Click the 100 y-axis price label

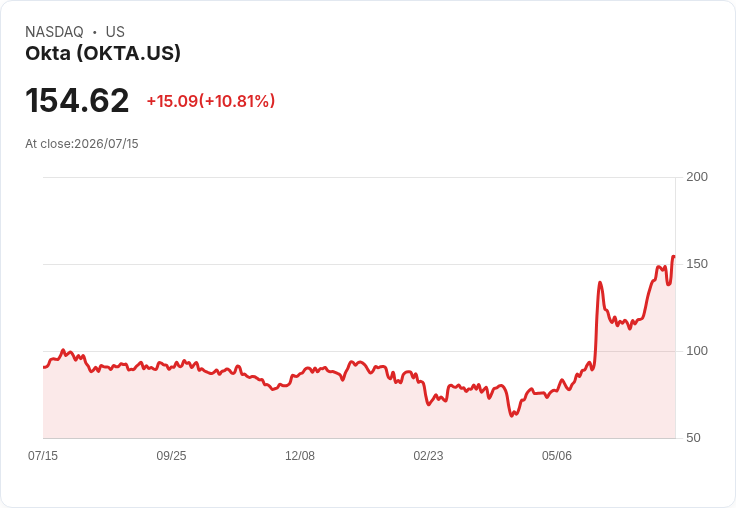tap(697, 351)
